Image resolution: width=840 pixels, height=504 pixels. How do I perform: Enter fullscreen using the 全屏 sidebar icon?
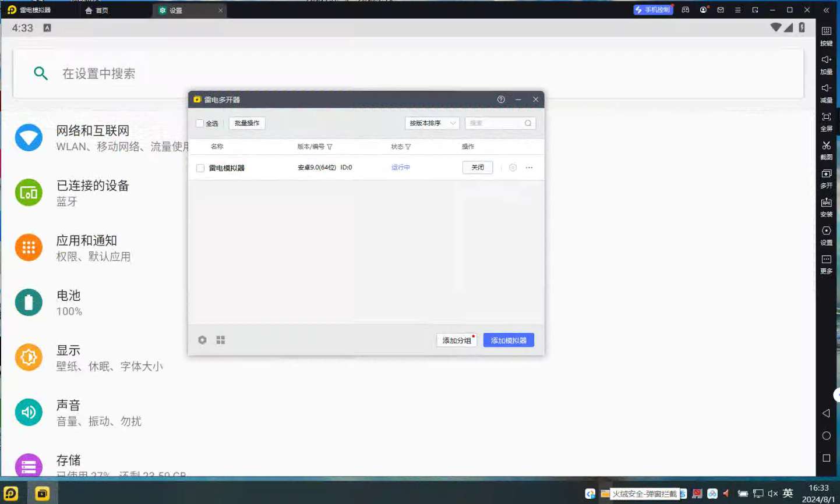point(826,120)
